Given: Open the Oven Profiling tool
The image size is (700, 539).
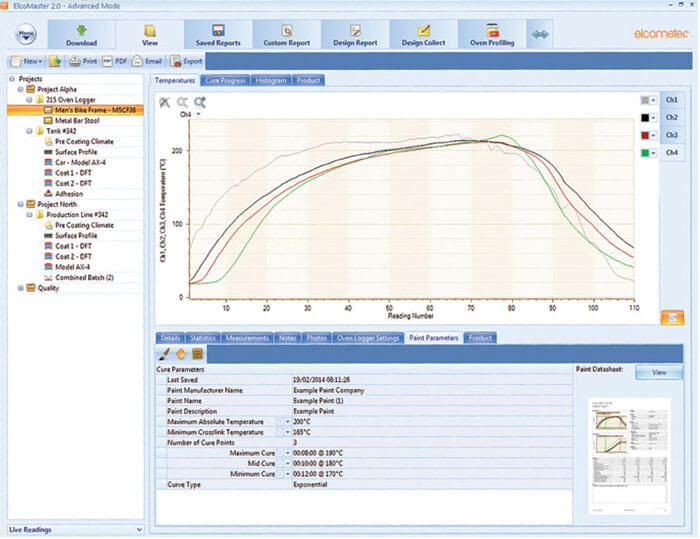Looking at the screenshot, I should tap(491, 34).
